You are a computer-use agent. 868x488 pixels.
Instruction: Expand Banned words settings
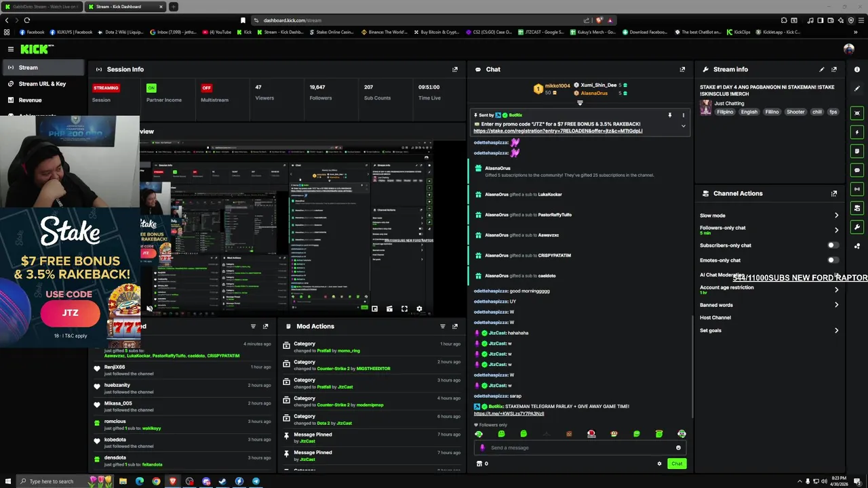pyautogui.click(x=836, y=305)
